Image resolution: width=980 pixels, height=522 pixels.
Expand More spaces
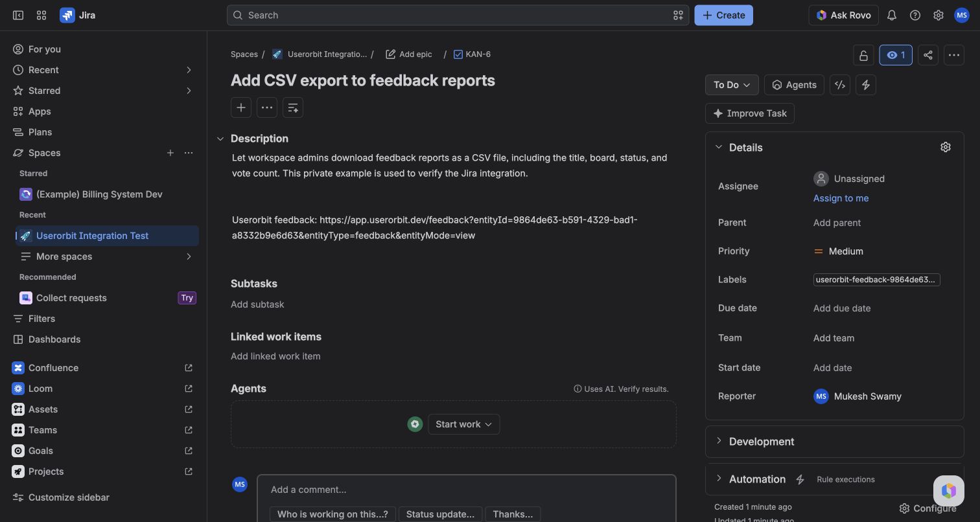(x=189, y=256)
